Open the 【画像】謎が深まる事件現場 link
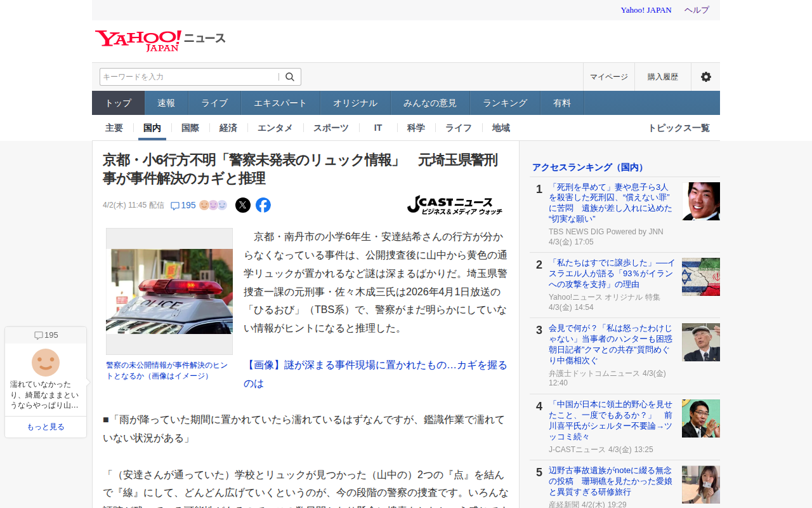Image resolution: width=812 pixels, height=508 pixels. pos(376,374)
